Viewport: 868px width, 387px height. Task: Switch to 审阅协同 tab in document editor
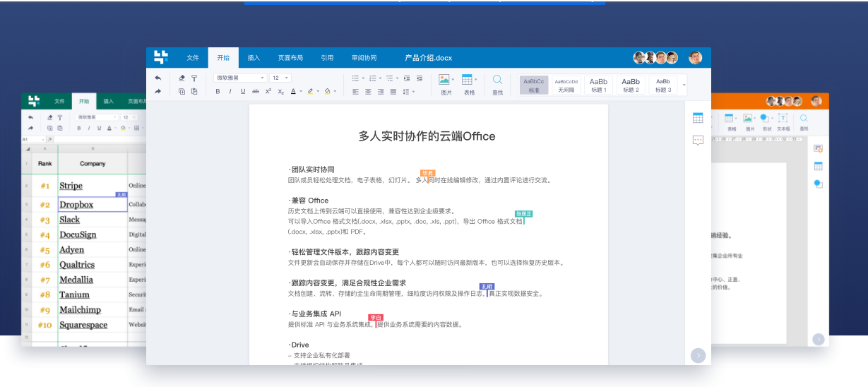(x=364, y=58)
